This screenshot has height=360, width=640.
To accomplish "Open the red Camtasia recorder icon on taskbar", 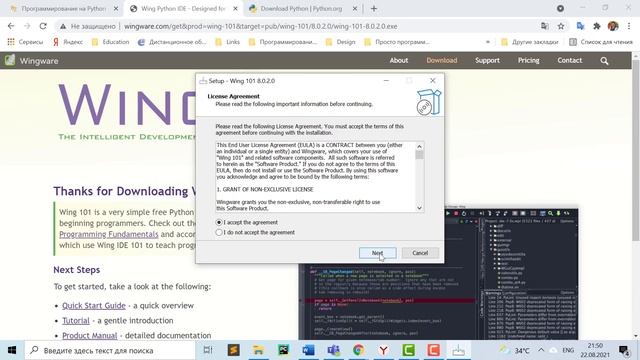I will (x=433, y=350).
